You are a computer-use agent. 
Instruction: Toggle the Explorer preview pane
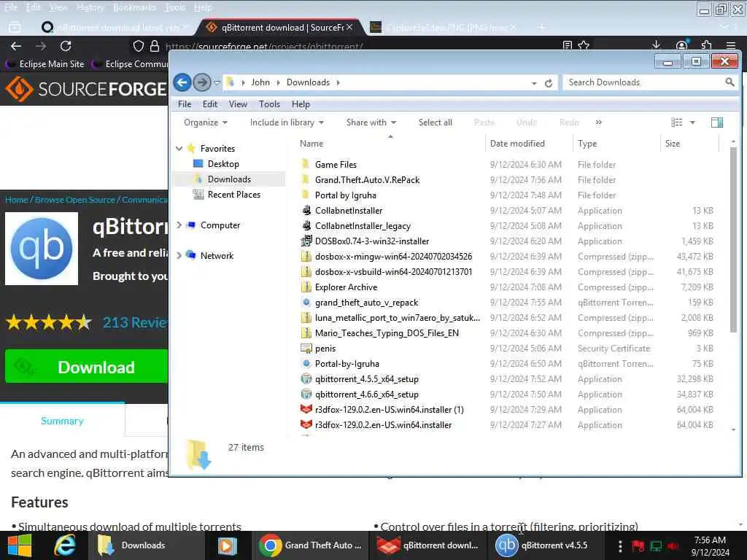point(717,122)
